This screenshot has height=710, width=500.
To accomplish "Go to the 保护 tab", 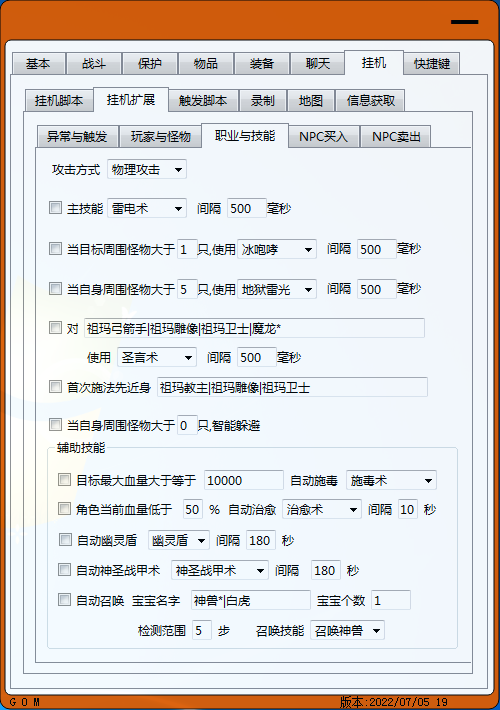I will tap(149, 63).
